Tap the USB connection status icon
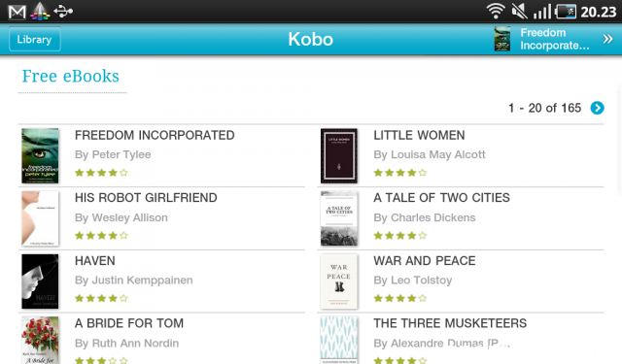Screen dimensions: 622x364 [x=63, y=12]
